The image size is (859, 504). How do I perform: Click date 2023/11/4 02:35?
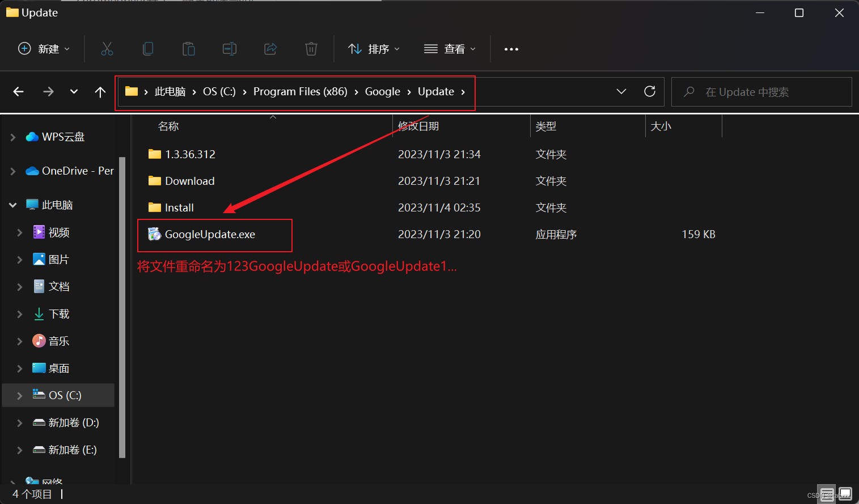(x=439, y=207)
